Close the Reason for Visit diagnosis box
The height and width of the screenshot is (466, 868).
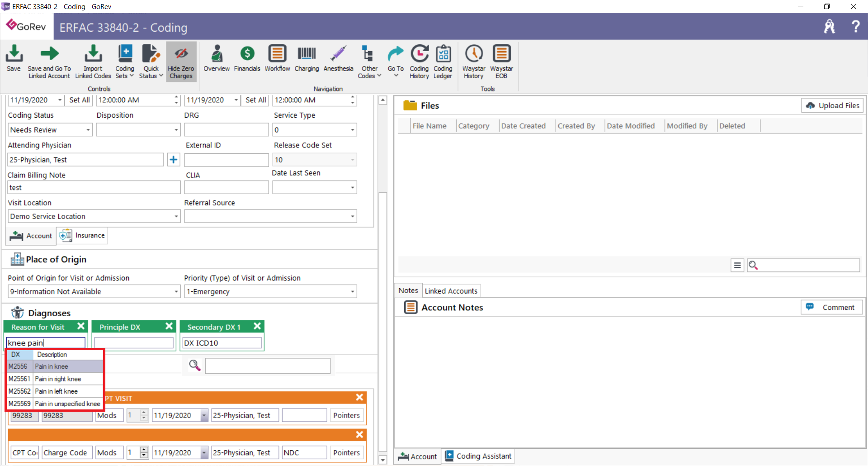point(81,326)
